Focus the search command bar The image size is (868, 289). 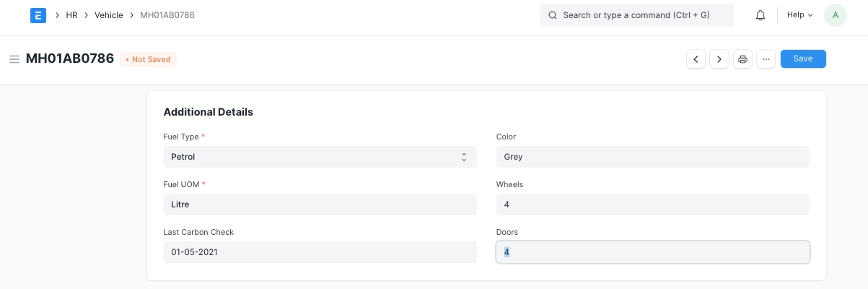[636, 15]
